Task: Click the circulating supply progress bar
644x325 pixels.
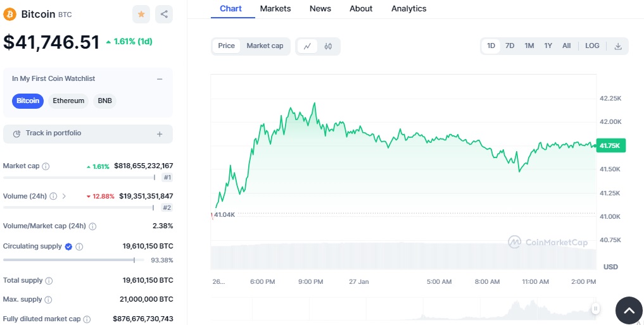Action: [74, 260]
